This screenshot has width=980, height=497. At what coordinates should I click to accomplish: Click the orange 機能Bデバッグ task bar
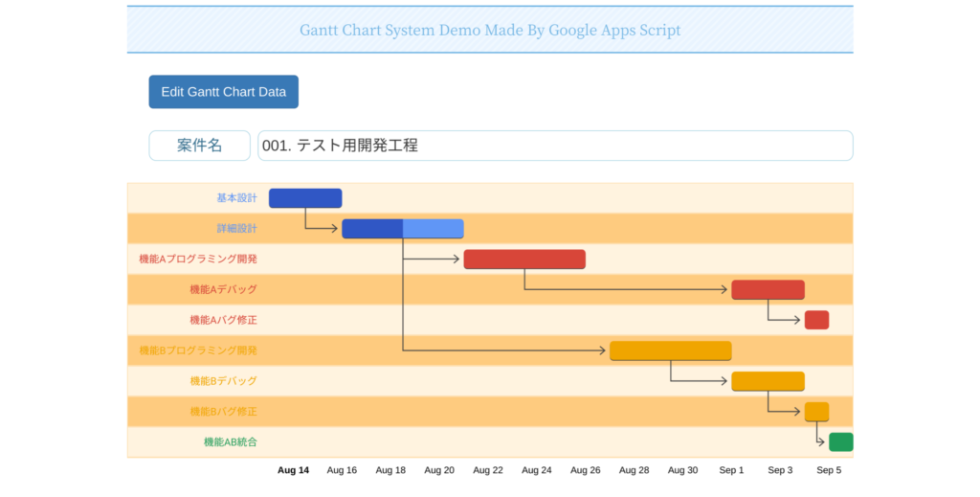pos(768,381)
